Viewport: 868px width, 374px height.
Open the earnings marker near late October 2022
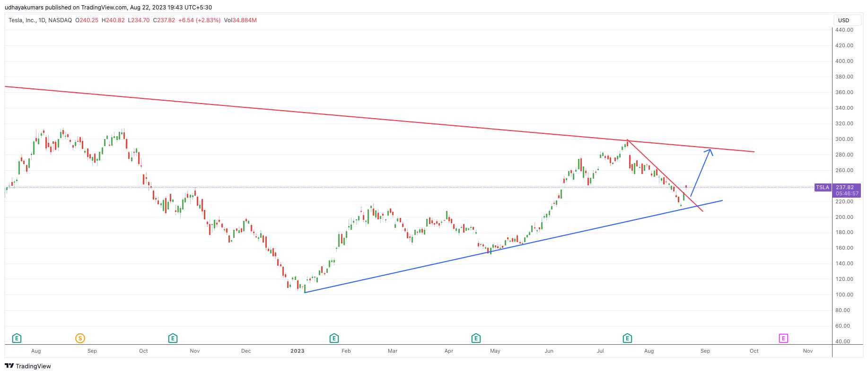(173, 338)
